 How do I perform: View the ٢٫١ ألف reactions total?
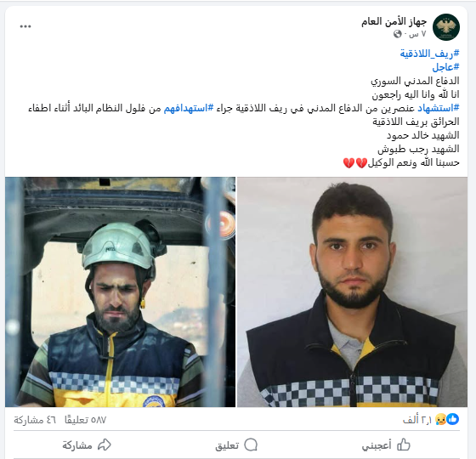(x=417, y=420)
